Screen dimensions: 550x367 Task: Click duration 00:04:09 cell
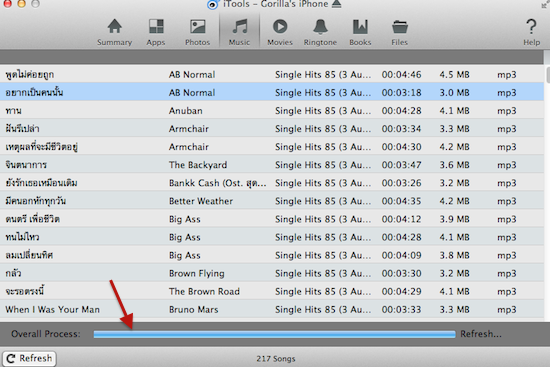point(401,255)
